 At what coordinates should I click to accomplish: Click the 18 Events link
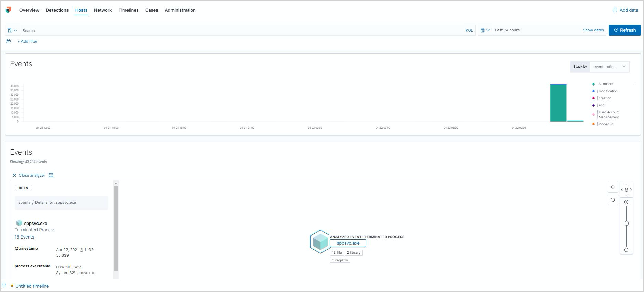(x=24, y=237)
